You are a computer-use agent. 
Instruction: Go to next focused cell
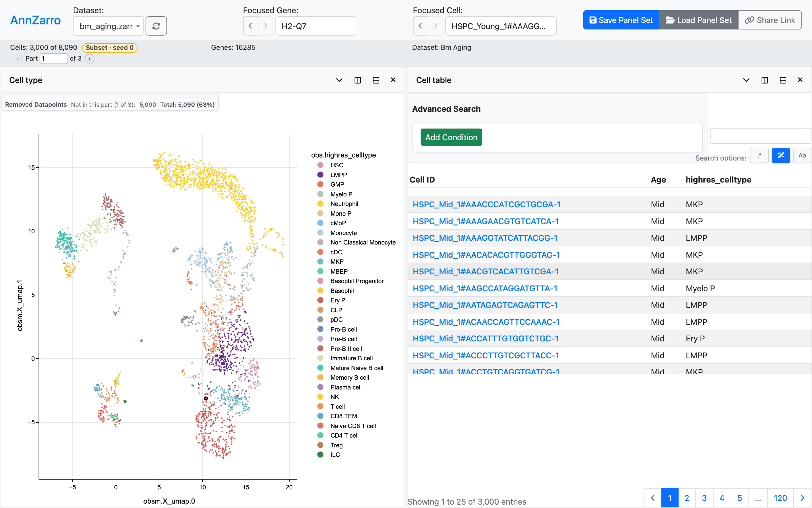click(435, 26)
